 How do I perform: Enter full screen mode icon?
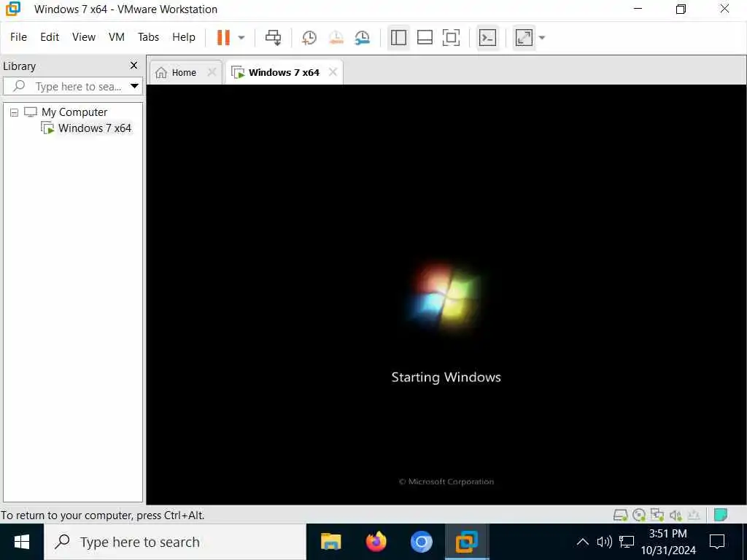tap(451, 38)
